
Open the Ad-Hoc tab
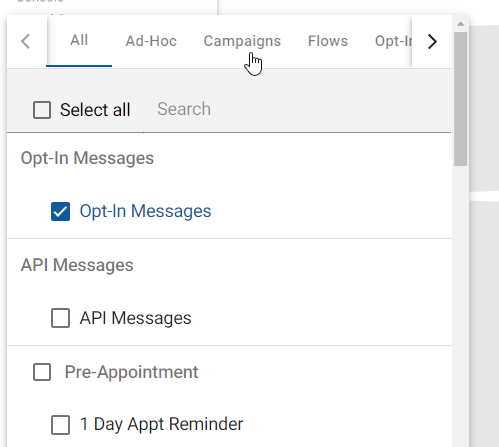click(x=151, y=41)
